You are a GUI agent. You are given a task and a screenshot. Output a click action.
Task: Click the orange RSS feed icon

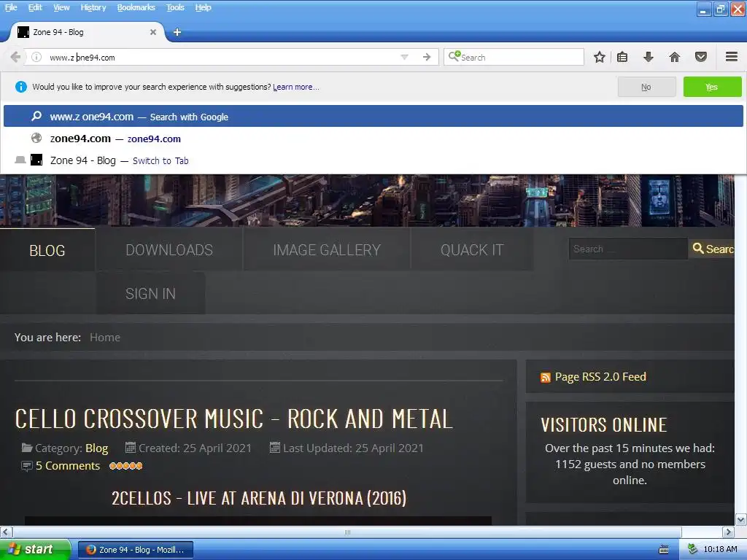pyautogui.click(x=546, y=378)
